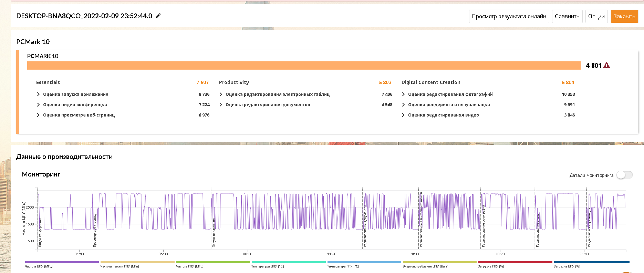644x273 pixels.
Task: Click the Essentials score 7 607
Action: (202, 82)
